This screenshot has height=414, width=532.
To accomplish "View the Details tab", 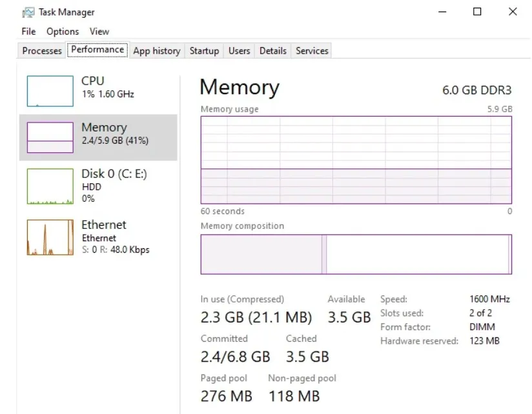I will (272, 50).
